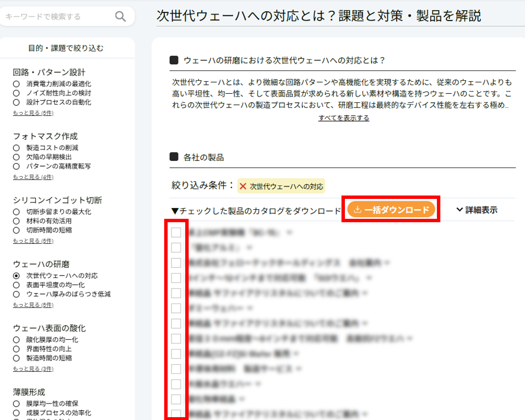Open the 詳細表示 dropdown
Viewport: 525px width, 420px height.
point(477,210)
